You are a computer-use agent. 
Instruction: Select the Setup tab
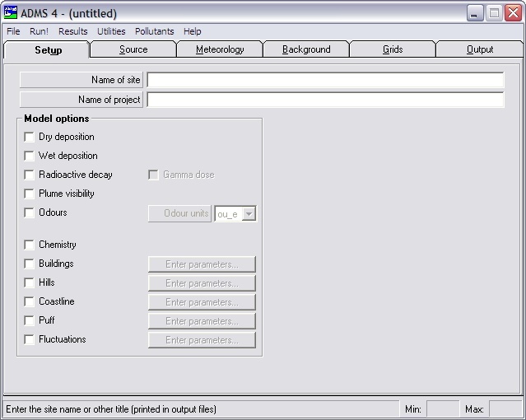(48, 49)
